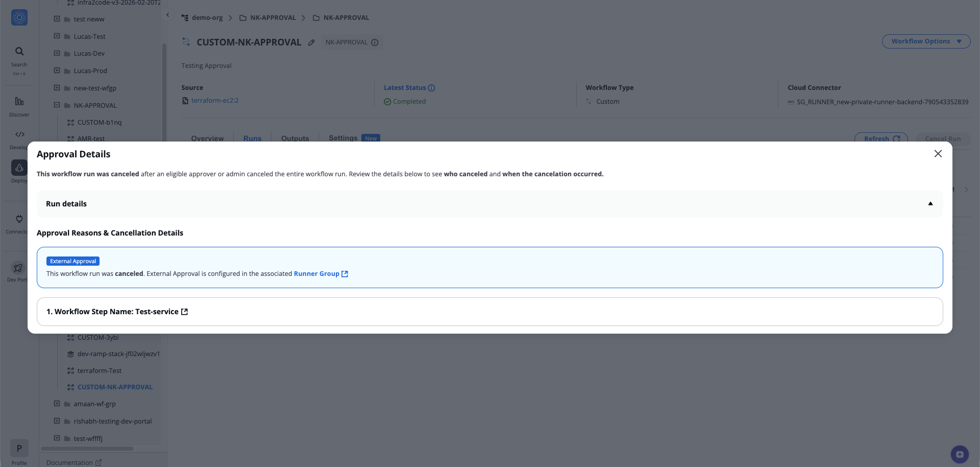Collapse the Run details section

(x=930, y=203)
